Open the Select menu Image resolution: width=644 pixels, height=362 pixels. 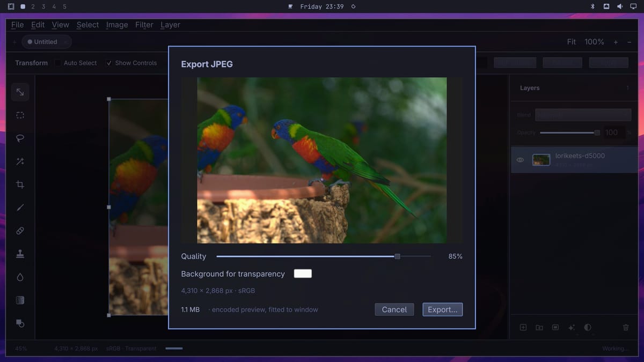(87, 25)
